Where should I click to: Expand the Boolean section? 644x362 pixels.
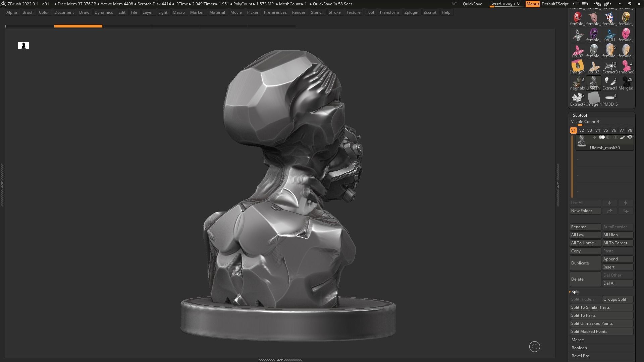click(x=579, y=348)
